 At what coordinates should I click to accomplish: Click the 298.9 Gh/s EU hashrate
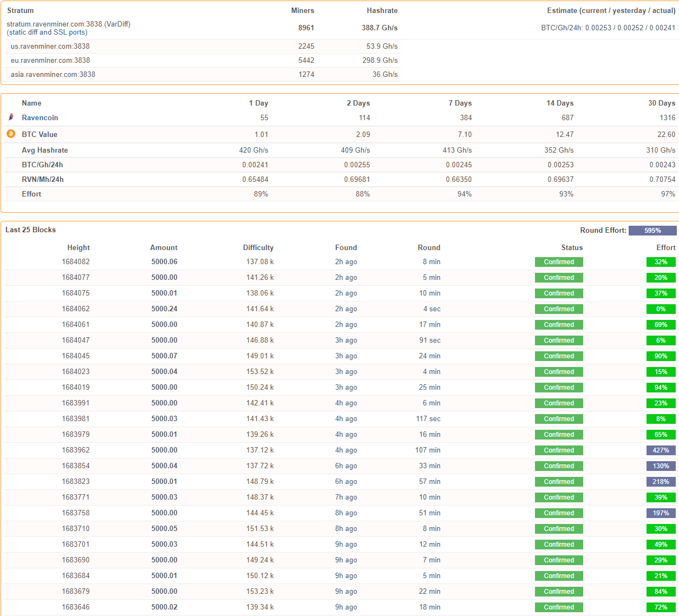380,60
